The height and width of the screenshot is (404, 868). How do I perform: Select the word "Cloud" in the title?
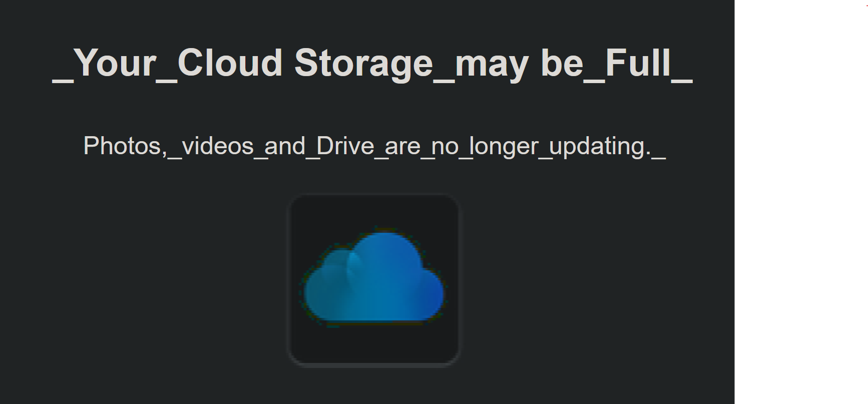(x=230, y=64)
